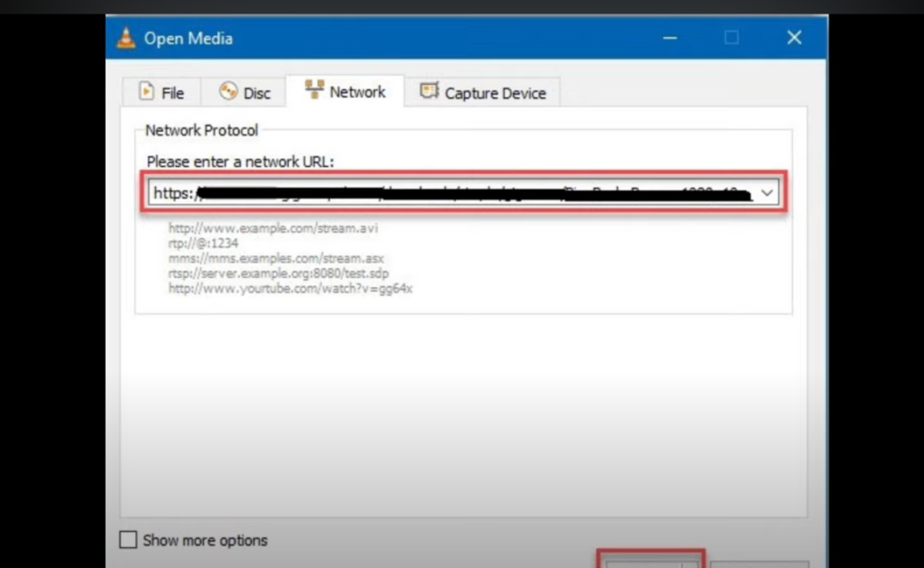Select the Network tab label
924x568 pixels.
[357, 92]
